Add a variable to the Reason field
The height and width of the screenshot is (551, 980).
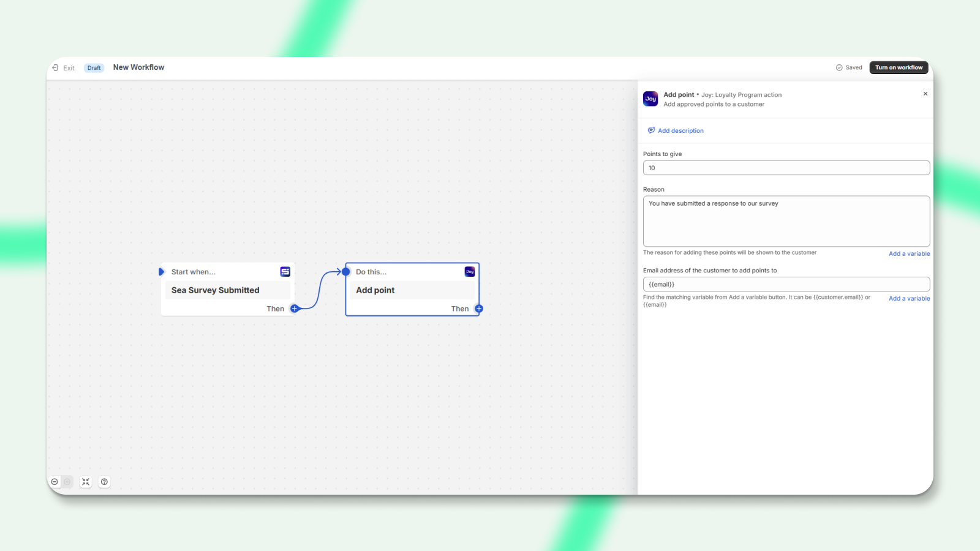click(909, 254)
